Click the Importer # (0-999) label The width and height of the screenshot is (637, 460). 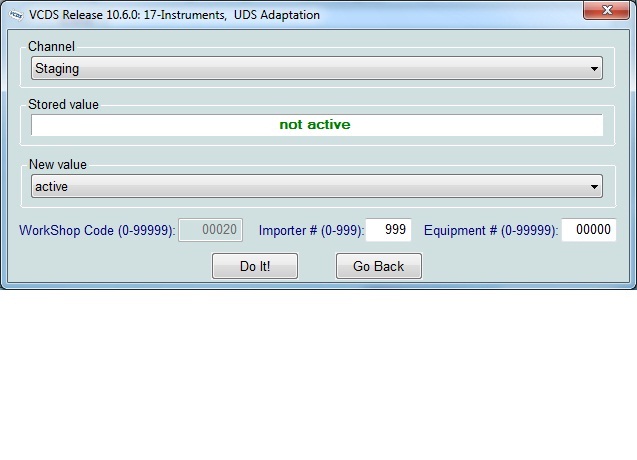[311, 231]
